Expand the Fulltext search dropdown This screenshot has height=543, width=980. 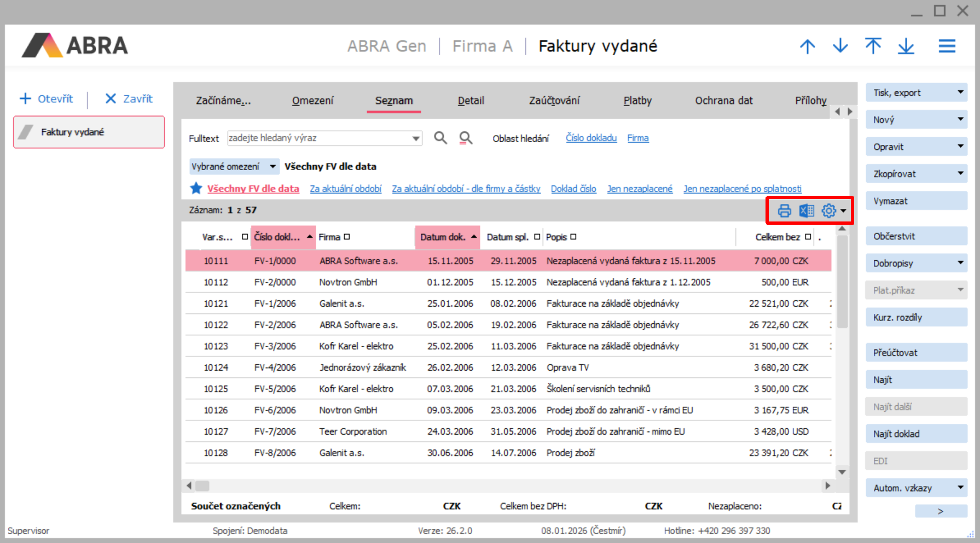point(416,138)
